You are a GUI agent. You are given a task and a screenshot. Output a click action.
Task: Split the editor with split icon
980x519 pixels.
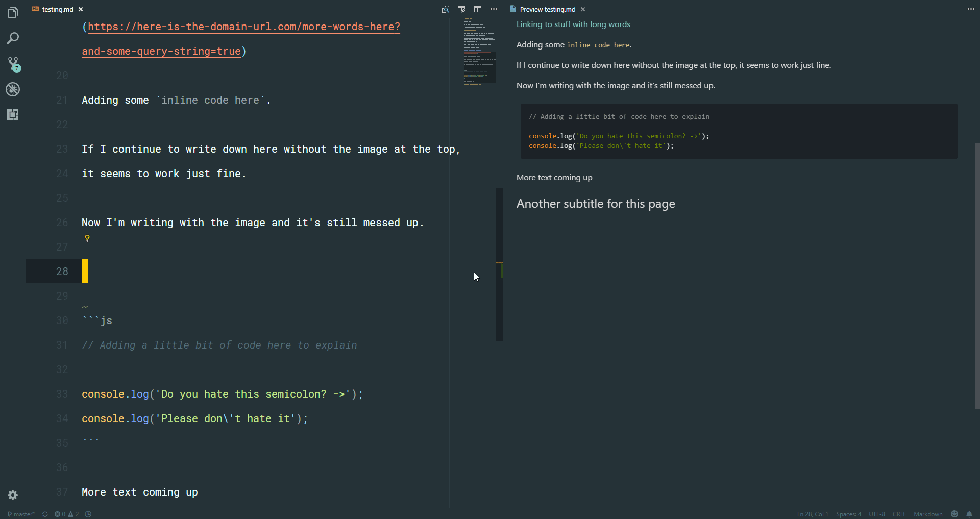click(478, 9)
